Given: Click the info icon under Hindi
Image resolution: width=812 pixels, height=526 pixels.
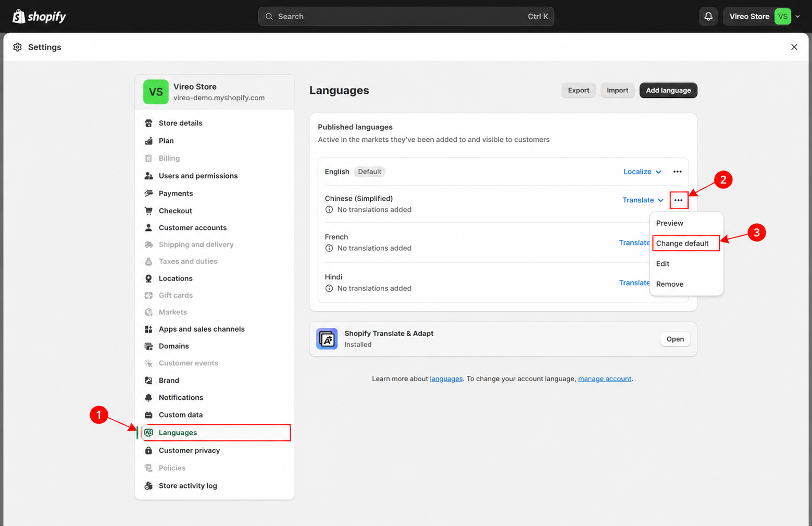Looking at the screenshot, I should (329, 288).
